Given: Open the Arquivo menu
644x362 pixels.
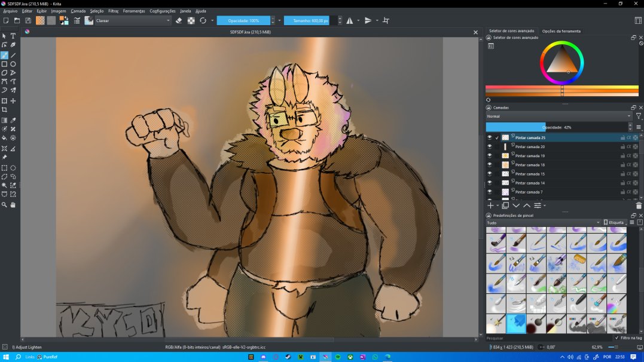Looking at the screenshot, I should [x=10, y=11].
